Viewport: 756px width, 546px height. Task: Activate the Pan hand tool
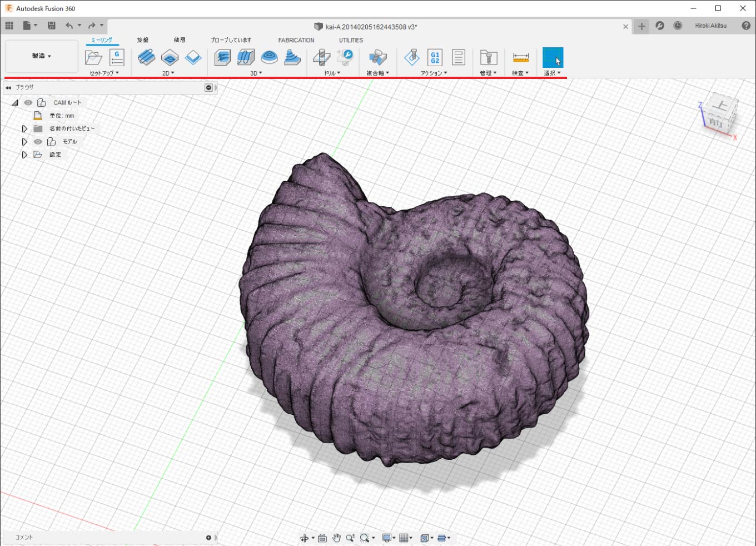click(x=336, y=538)
